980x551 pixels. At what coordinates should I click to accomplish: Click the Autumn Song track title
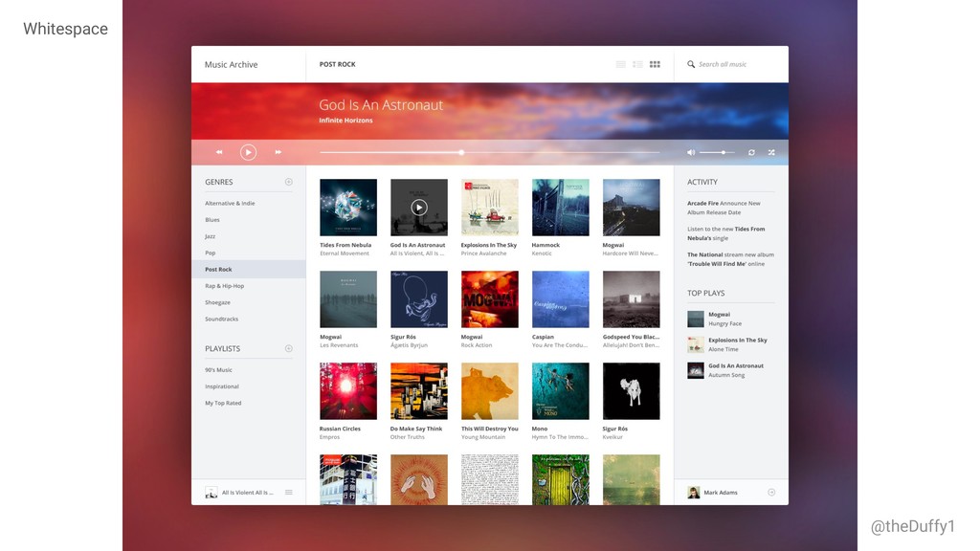[726, 375]
